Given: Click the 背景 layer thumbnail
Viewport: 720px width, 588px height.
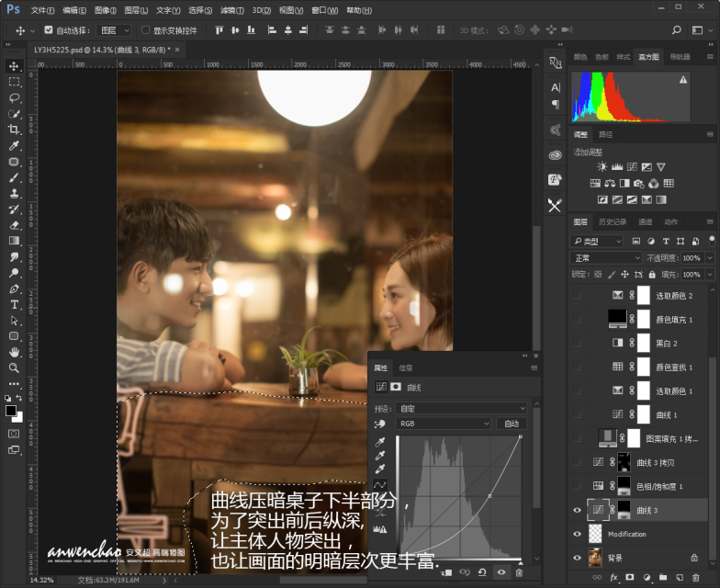Looking at the screenshot, I should point(595,558).
